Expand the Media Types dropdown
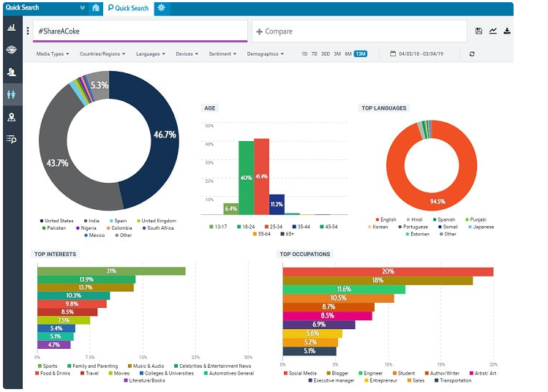This screenshot has height=392, width=548. click(x=53, y=54)
